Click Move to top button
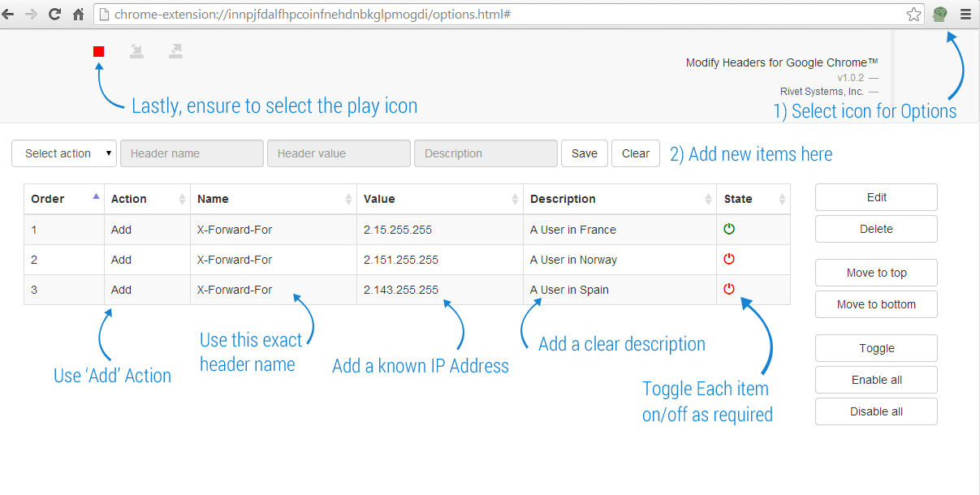This screenshot has height=495, width=980. pyautogui.click(x=876, y=273)
